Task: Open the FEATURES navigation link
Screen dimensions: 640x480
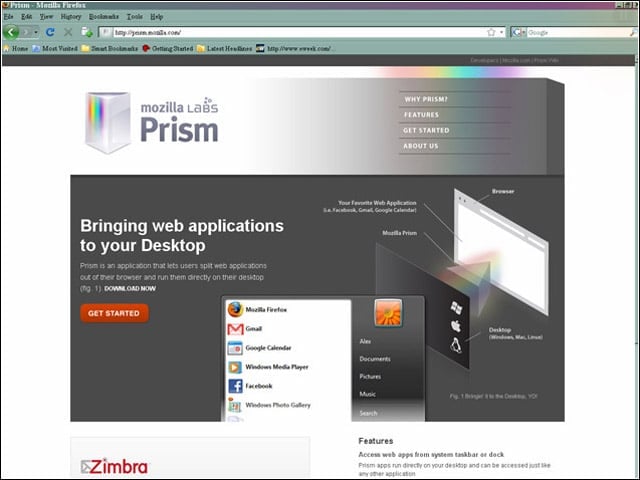Action: 422,115
